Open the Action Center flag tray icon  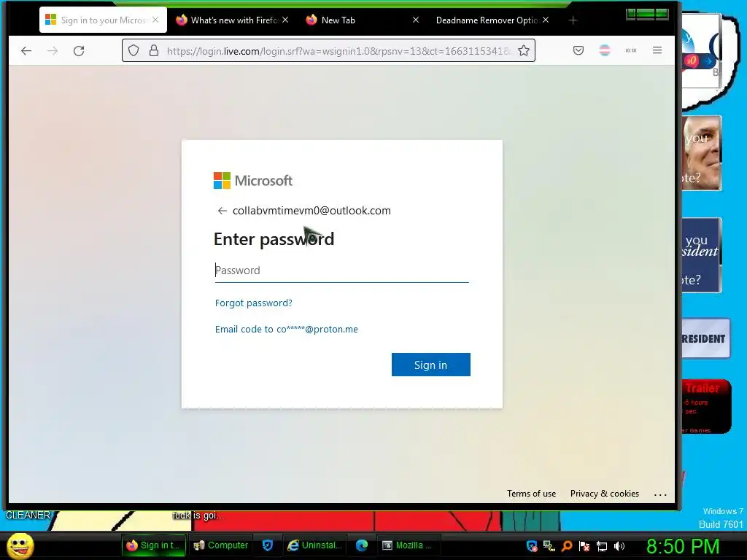[x=584, y=546]
